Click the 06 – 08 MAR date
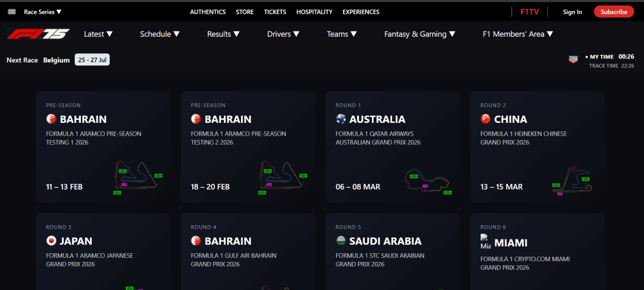 pos(358,187)
